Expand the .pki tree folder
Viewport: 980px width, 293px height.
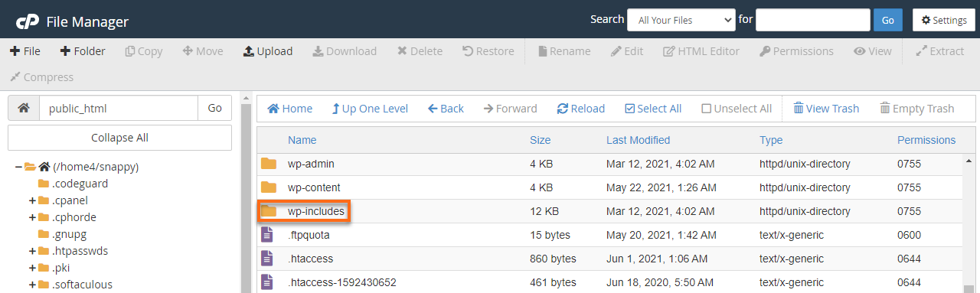tap(32, 268)
